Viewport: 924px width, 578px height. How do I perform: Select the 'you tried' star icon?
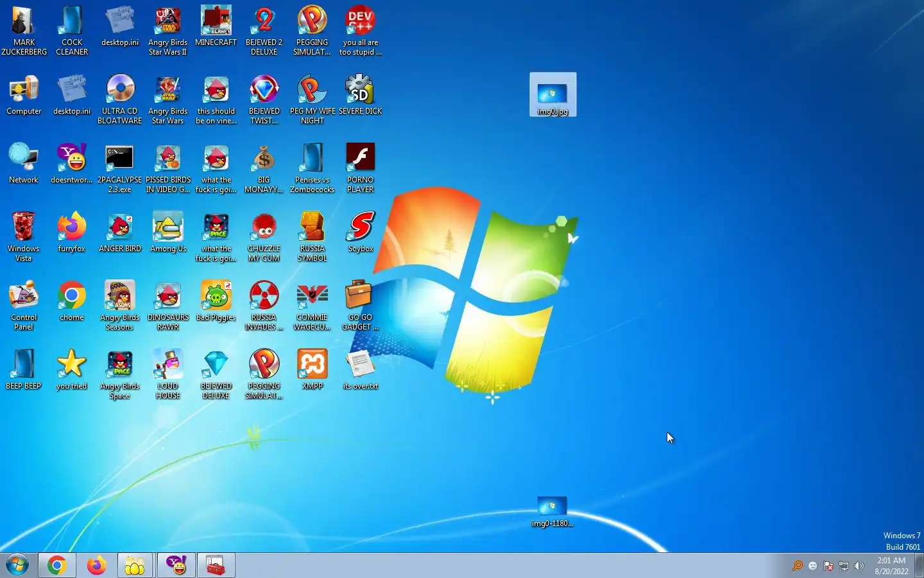[72, 370]
